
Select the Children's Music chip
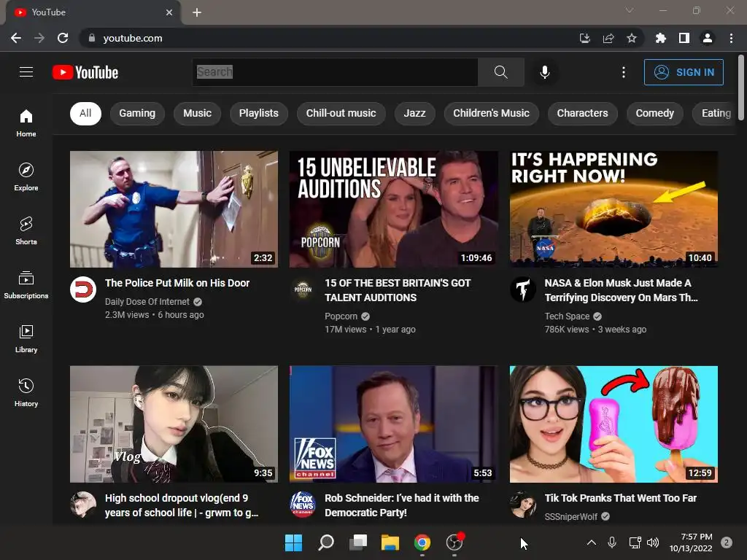(x=491, y=113)
